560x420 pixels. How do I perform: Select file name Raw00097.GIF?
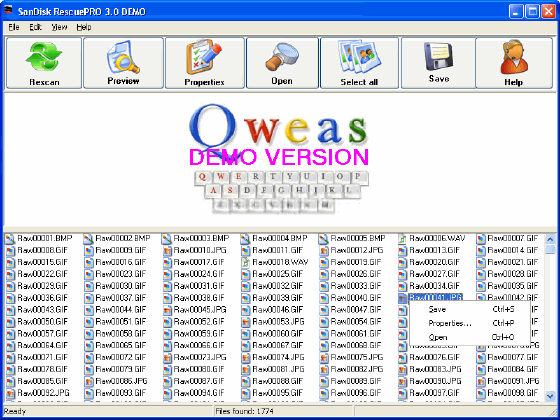pos(434,393)
